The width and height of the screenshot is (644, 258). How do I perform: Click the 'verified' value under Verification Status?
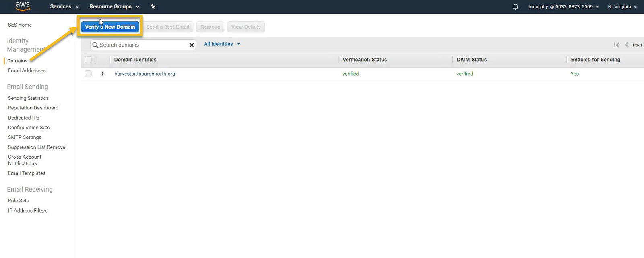click(351, 74)
